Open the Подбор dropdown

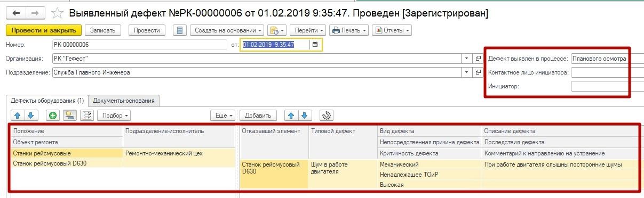[x=114, y=115]
